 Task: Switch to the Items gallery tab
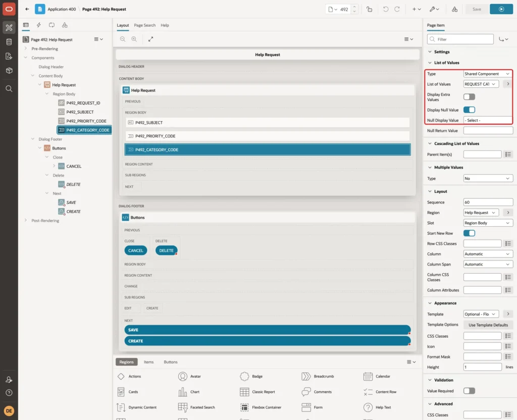149,361
